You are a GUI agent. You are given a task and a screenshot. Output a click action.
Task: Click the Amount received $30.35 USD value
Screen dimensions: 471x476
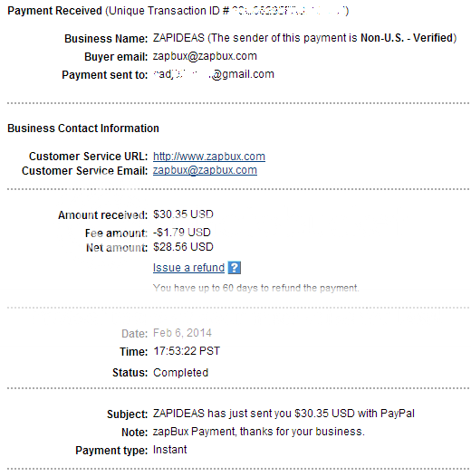coord(183,214)
